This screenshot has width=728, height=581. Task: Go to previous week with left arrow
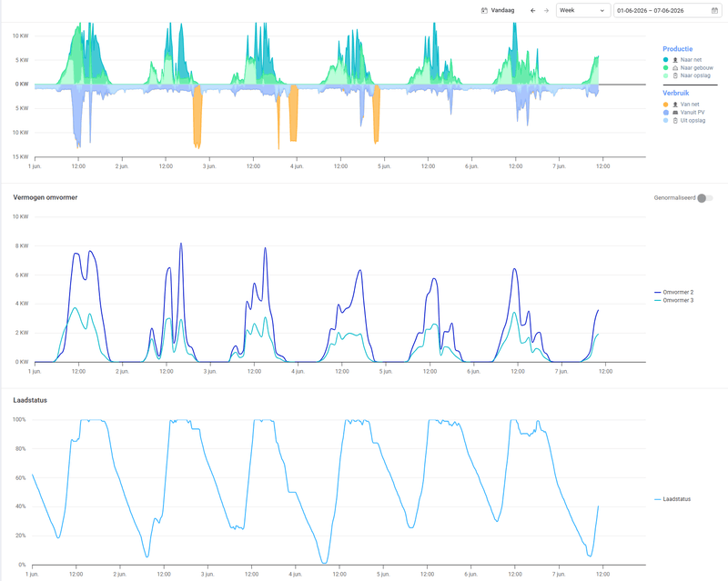coord(532,10)
